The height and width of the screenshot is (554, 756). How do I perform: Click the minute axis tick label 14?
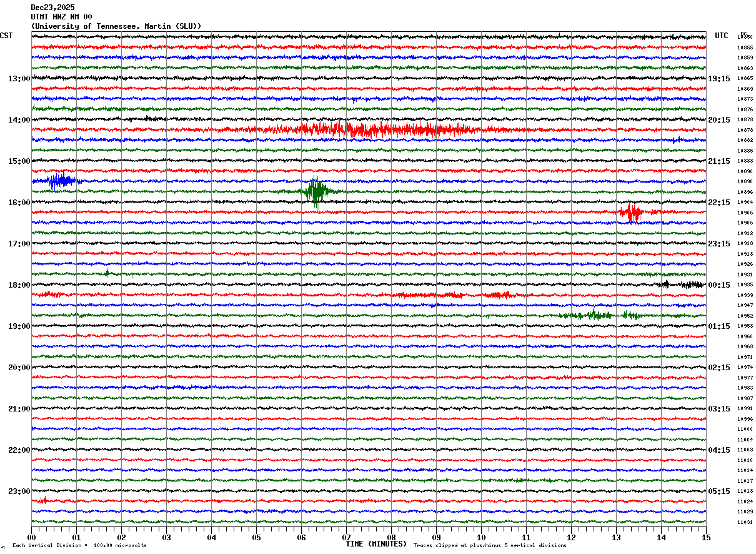coord(661,537)
